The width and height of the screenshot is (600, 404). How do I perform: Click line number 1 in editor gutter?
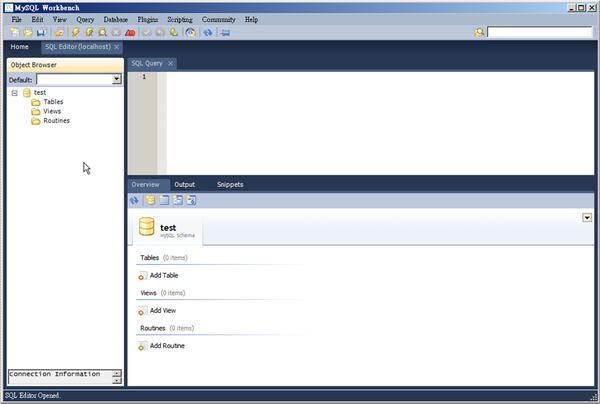click(x=144, y=77)
